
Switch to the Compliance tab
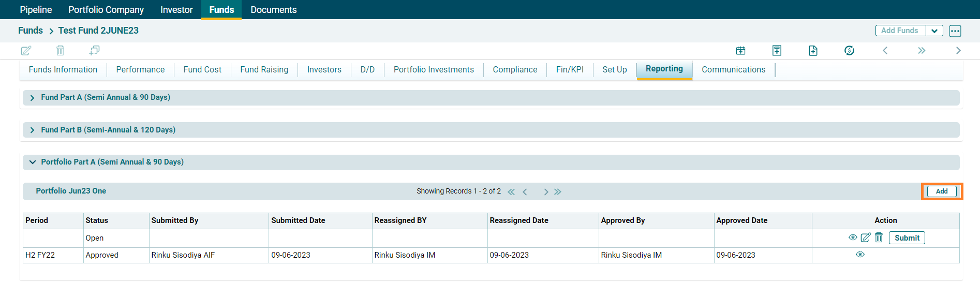514,70
